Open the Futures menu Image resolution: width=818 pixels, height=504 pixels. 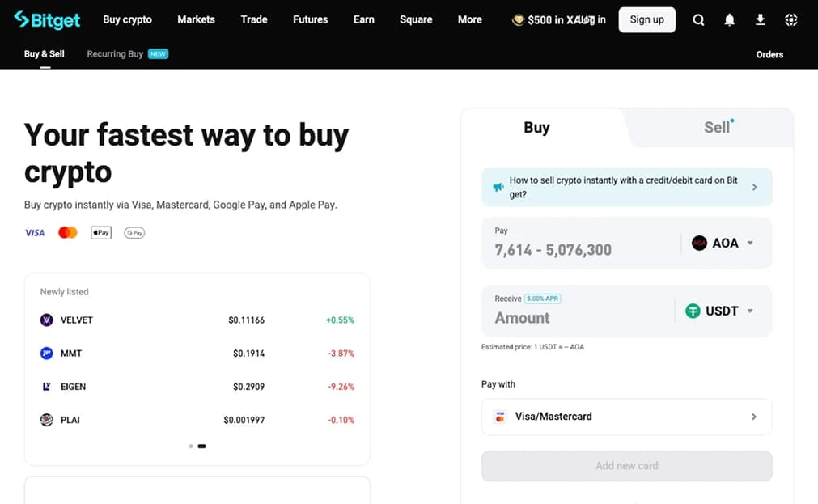pos(311,20)
